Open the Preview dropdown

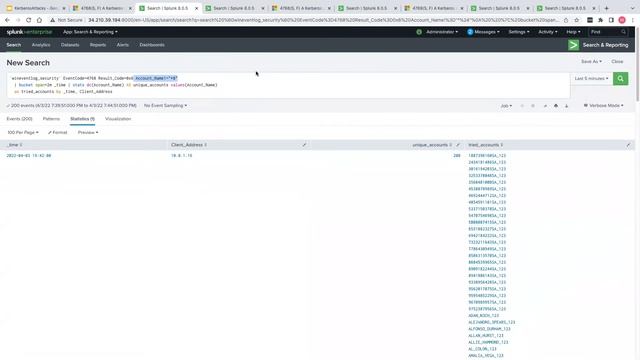pyautogui.click(x=88, y=133)
